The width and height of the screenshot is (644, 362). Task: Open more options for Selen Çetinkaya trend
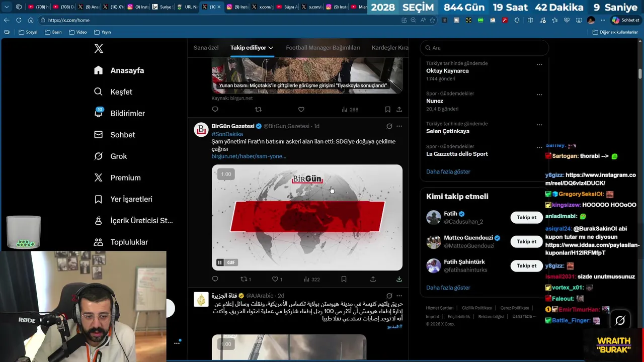click(x=539, y=125)
